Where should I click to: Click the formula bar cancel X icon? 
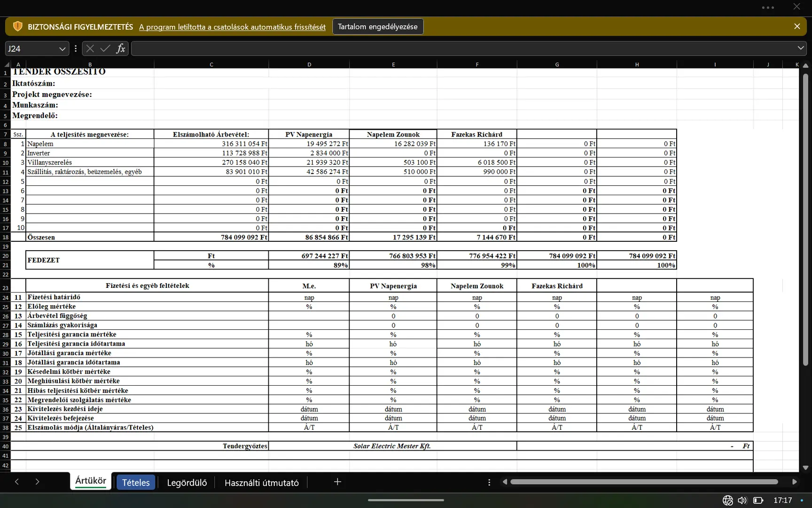[x=90, y=48]
